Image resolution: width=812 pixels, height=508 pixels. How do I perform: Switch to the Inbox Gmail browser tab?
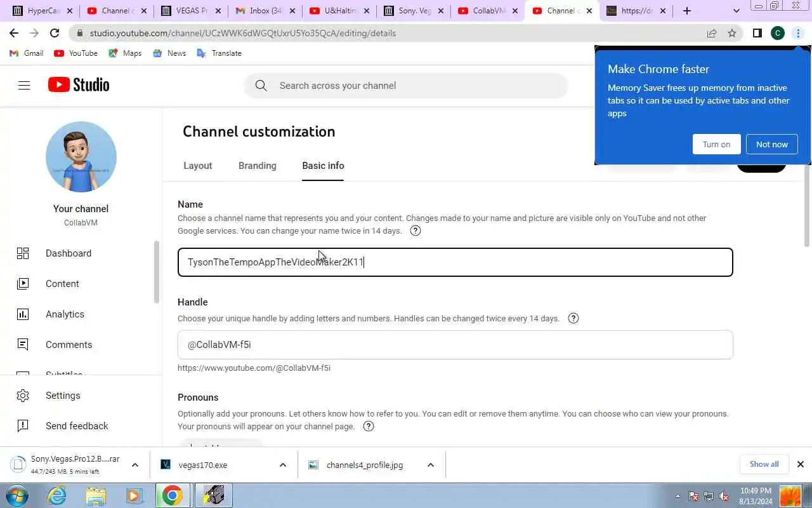pos(266,11)
